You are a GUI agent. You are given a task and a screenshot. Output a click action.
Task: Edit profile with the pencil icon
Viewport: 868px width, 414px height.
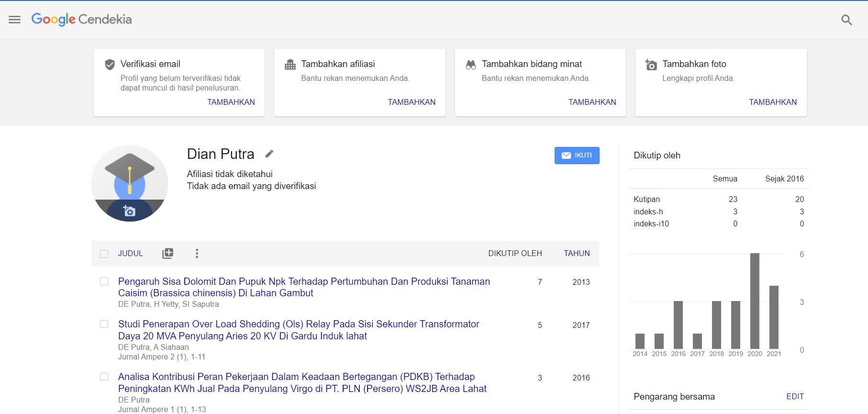pos(269,154)
